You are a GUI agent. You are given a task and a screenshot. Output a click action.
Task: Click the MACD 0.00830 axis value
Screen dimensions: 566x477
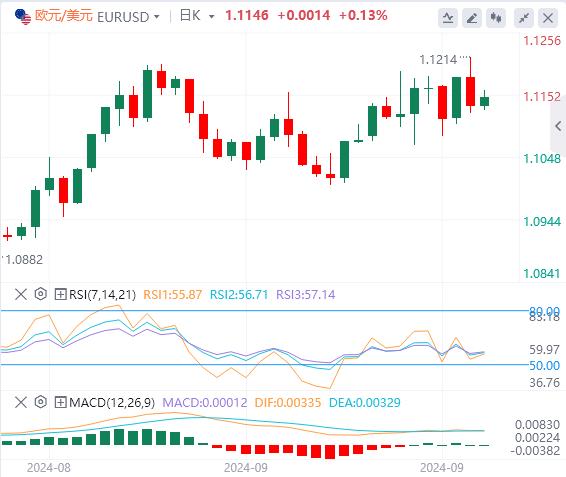tap(537, 425)
